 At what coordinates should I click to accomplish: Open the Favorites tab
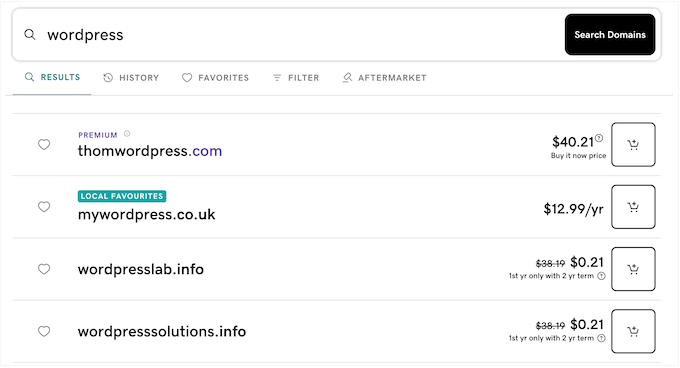click(216, 78)
